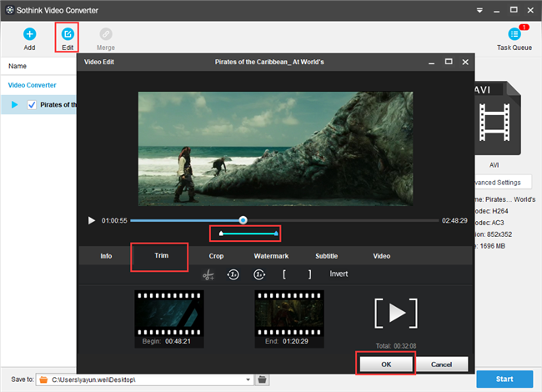Click the 1696 MB size text

[492, 246]
